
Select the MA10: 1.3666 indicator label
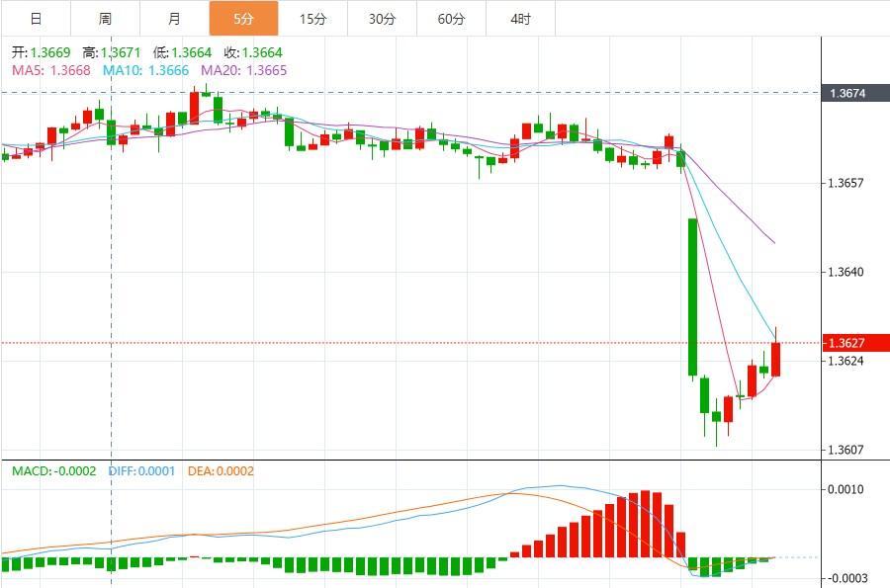pyautogui.click(x=147, y=70)
